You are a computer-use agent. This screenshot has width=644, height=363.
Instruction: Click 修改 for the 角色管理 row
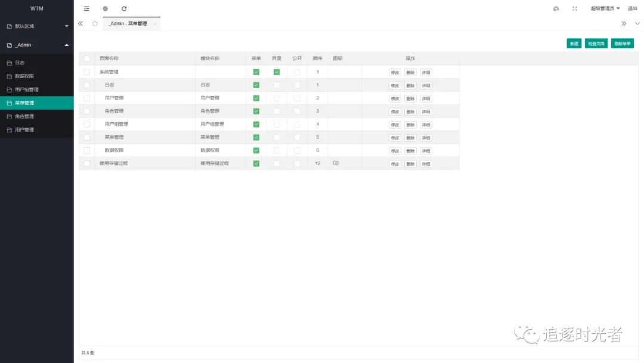tap(395, 111)
